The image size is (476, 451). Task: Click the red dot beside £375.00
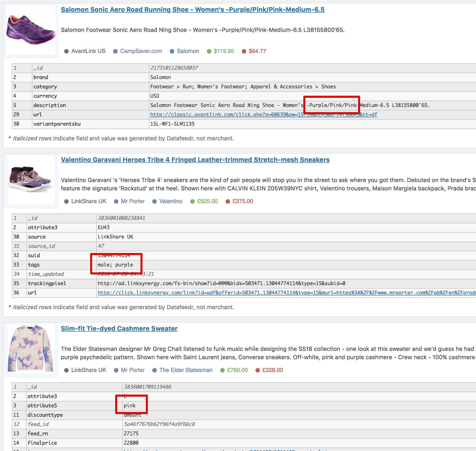point(228,201)
